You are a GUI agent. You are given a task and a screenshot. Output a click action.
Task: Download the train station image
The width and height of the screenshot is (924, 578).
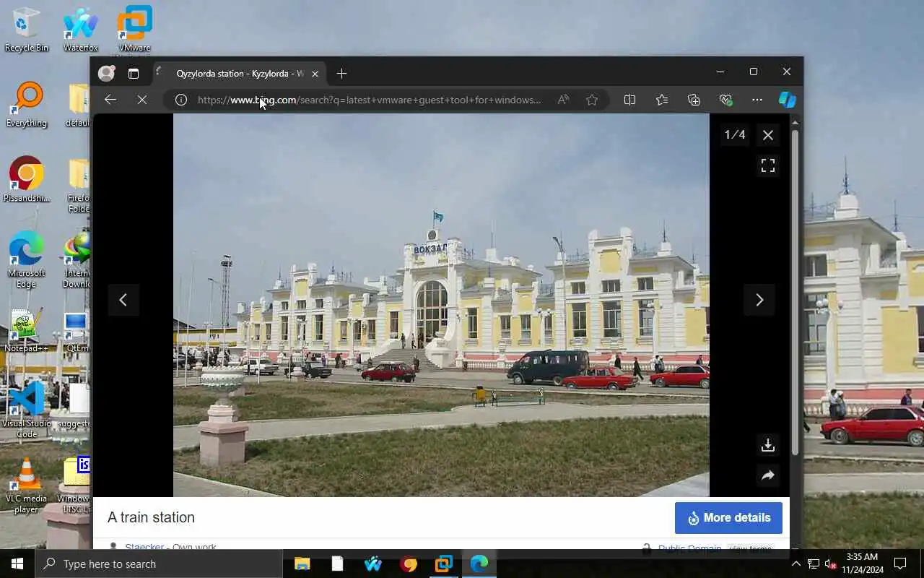click(768, 445)
